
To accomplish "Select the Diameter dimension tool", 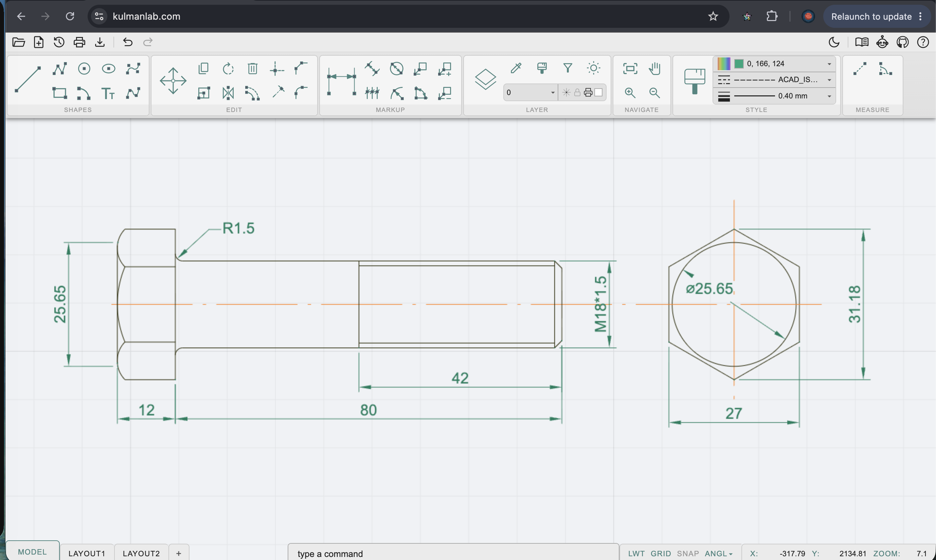I will pos(396,69).
